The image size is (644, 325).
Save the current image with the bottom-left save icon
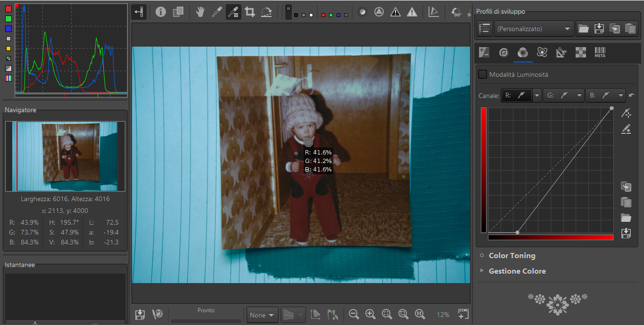pyautogui.click(x=140, y=315)
